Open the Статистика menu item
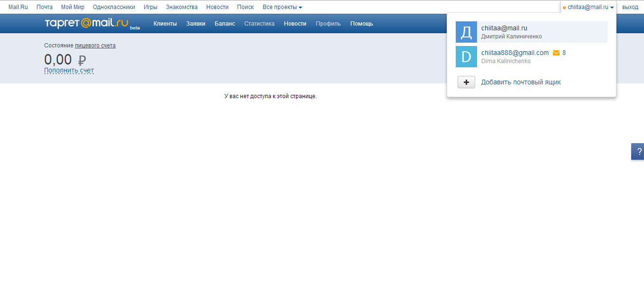Screen dimensions: 644x302 click(259, 24)
